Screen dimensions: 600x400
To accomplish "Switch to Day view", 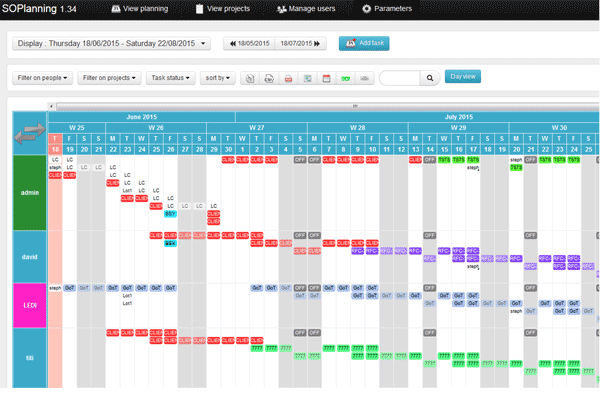I will (463, 76).
